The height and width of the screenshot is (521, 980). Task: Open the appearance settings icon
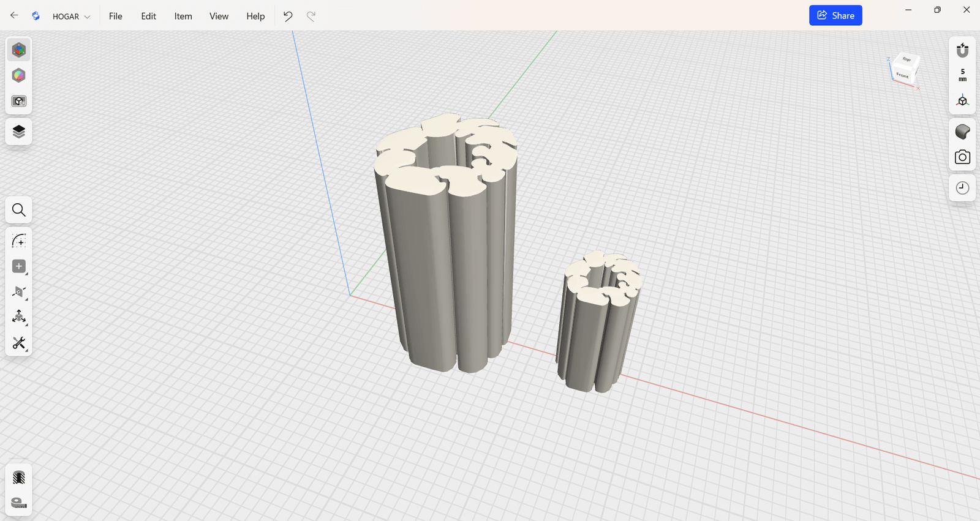(x=962, y=132)
